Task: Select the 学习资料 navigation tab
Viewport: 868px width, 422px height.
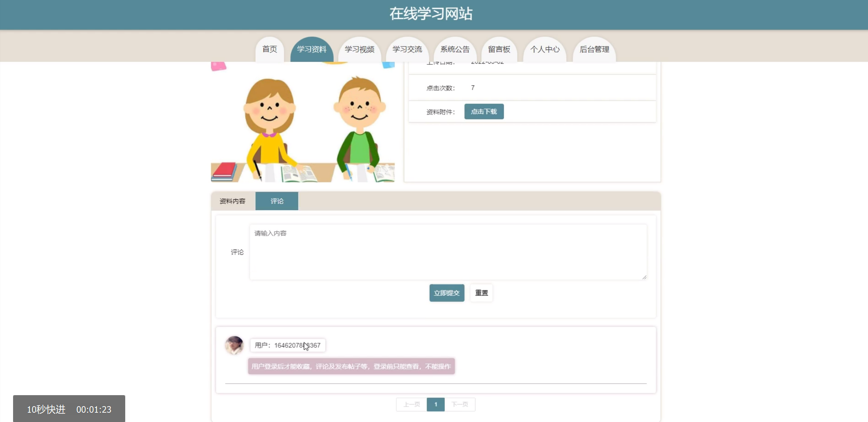Action: coord(311,49)
